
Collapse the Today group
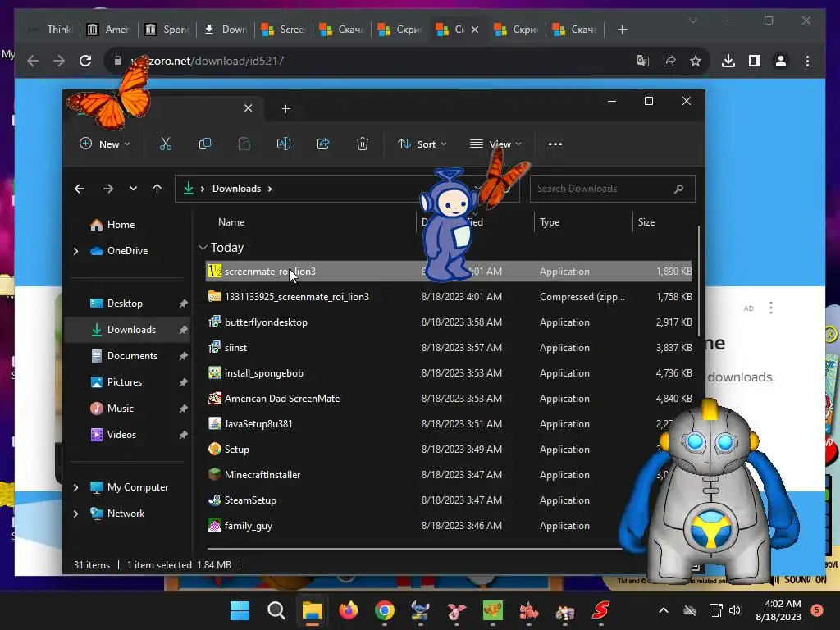coord(203,248)
